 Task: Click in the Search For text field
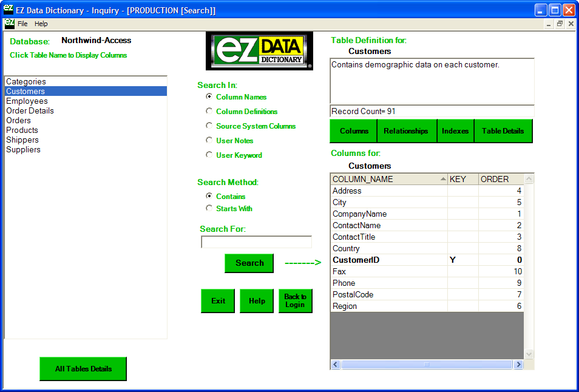pyautogui.click(x=256, y=242)
